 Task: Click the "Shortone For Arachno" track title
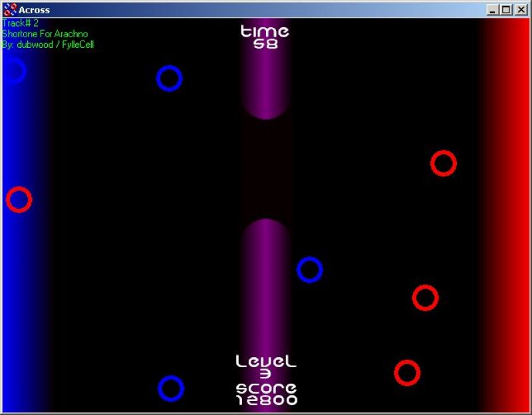pos(45,34)
